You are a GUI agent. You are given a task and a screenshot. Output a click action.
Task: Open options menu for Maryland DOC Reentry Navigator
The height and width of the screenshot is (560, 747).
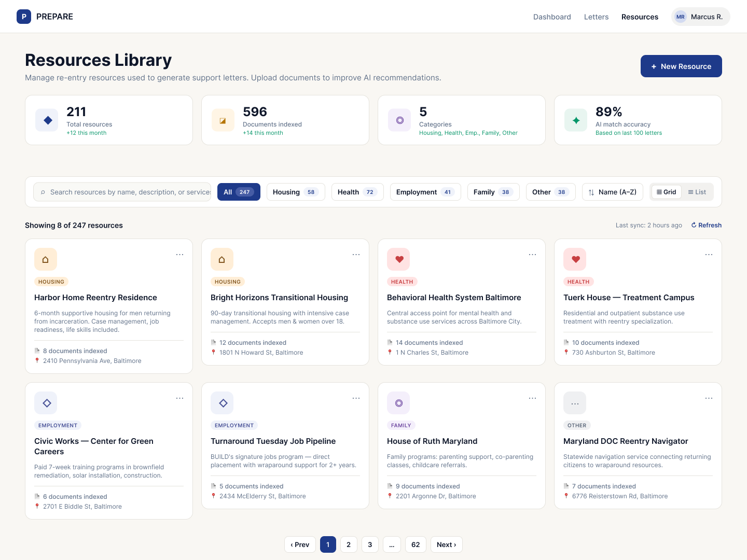(709, 398)
